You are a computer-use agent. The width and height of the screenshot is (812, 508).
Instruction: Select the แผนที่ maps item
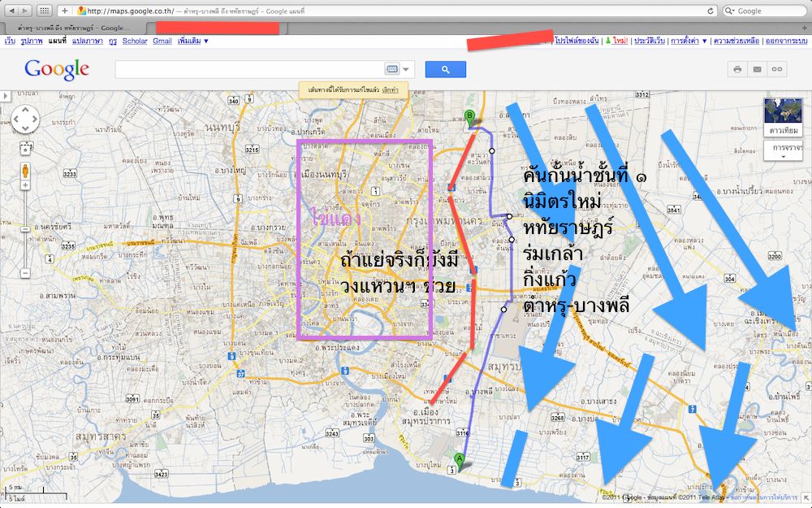(x=58, y=41)
